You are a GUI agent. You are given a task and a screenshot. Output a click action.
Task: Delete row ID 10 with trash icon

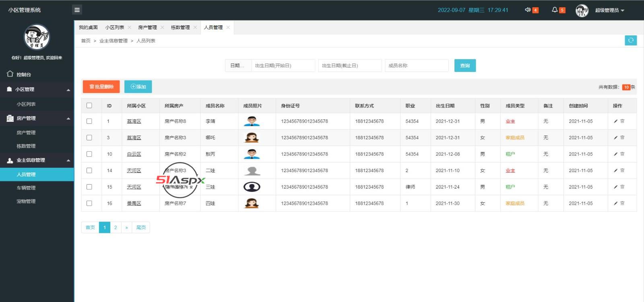(622, 154)
